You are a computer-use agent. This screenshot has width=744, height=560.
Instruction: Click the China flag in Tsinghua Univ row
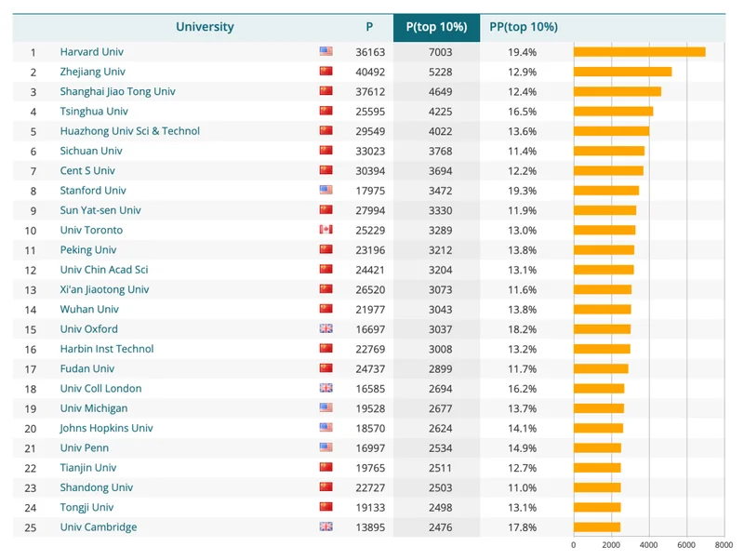[x=325, y=112]
